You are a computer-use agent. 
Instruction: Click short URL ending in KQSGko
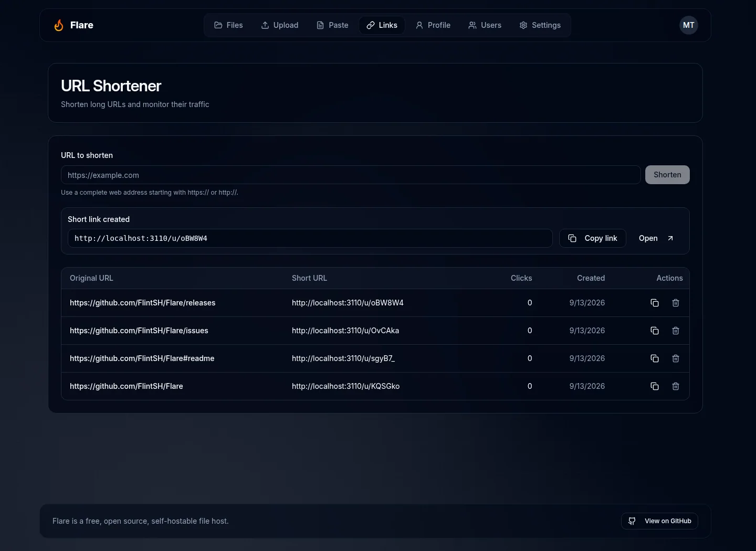tap(346, 386)
